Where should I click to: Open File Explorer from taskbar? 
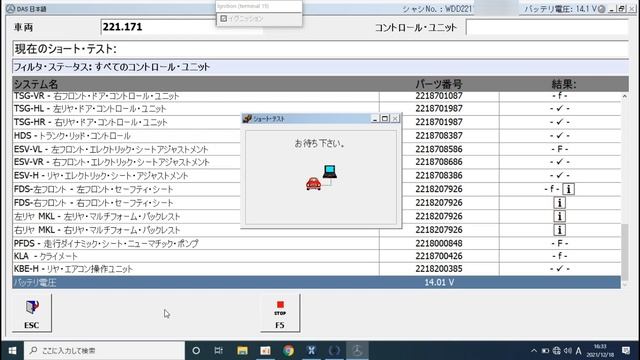242,351
